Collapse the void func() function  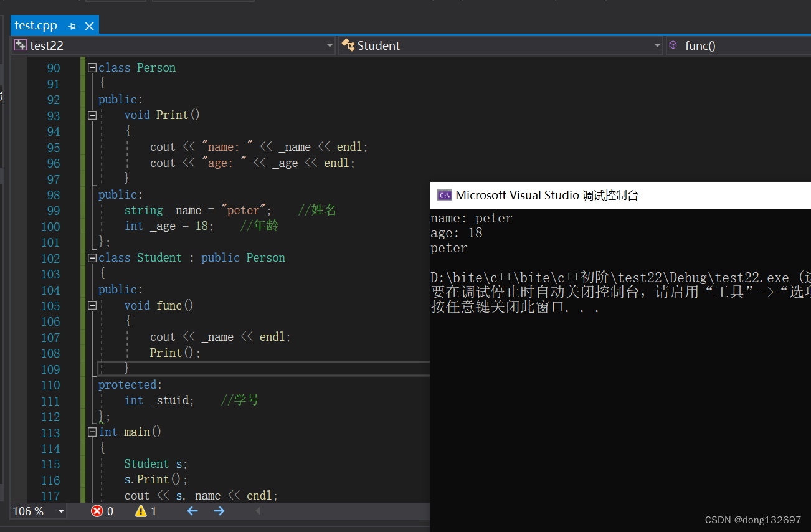tap(92, 305)
